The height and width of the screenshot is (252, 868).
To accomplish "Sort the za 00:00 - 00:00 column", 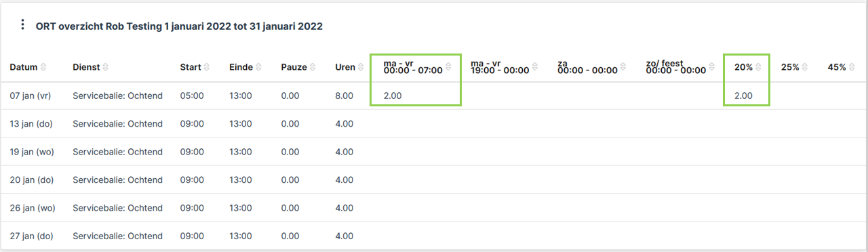I will [x=623, y=67].
